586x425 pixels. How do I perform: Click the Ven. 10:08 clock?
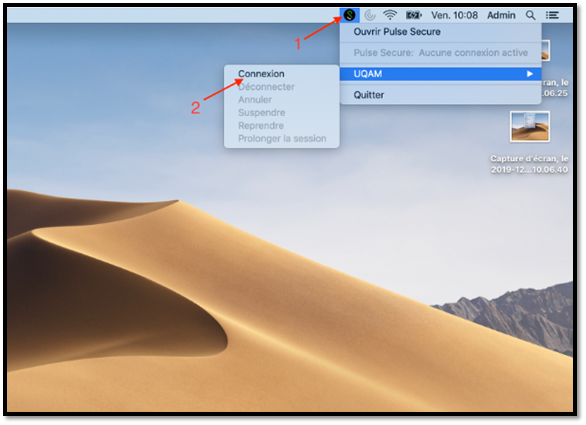click(454, 15)
